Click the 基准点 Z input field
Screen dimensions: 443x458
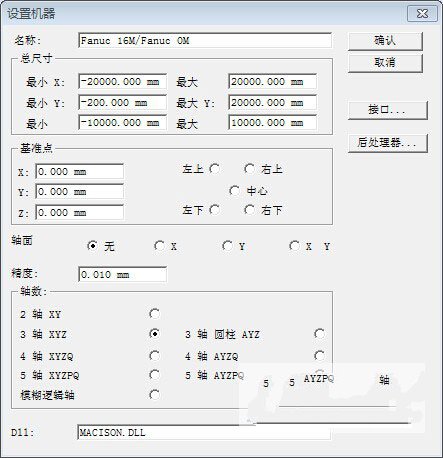[80, 212]
